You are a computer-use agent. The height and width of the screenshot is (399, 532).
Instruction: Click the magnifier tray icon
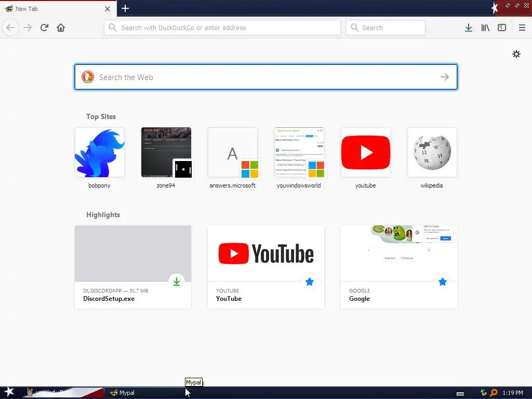pyautogui.click(x=494, y=393)
